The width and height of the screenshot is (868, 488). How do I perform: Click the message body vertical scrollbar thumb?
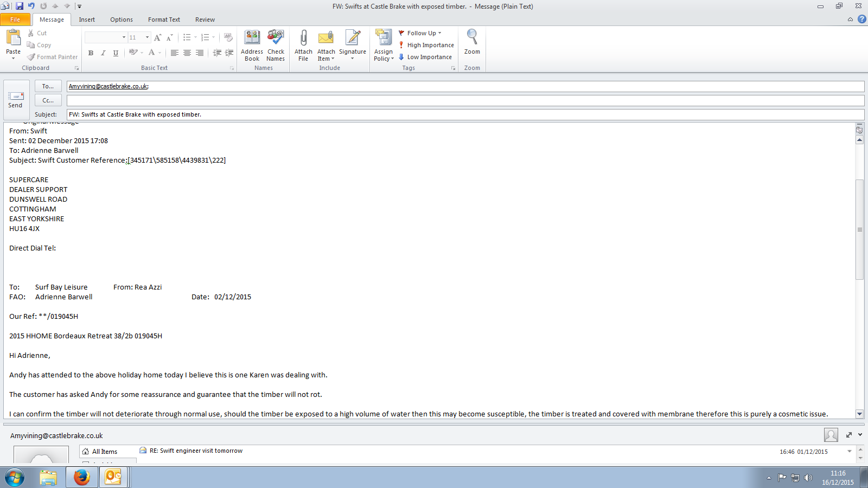[x=859, y=229]
